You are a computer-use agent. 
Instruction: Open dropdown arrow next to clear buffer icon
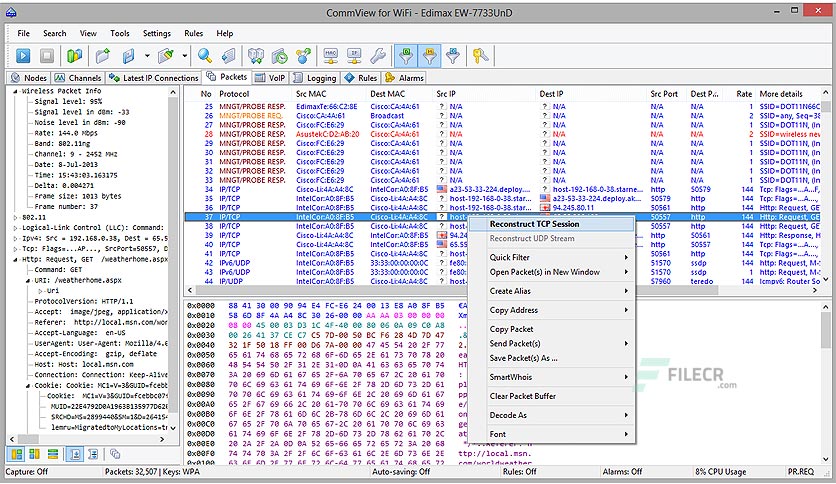point(184,55)
